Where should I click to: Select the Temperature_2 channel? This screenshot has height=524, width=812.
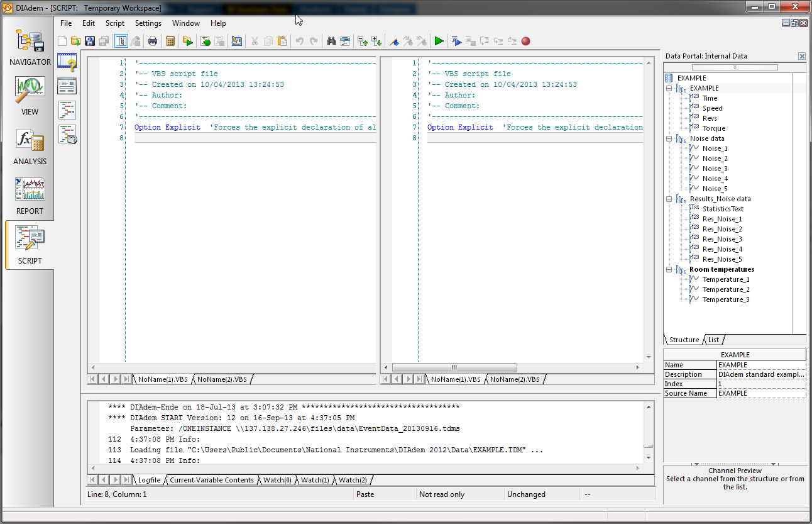point(726,289)
